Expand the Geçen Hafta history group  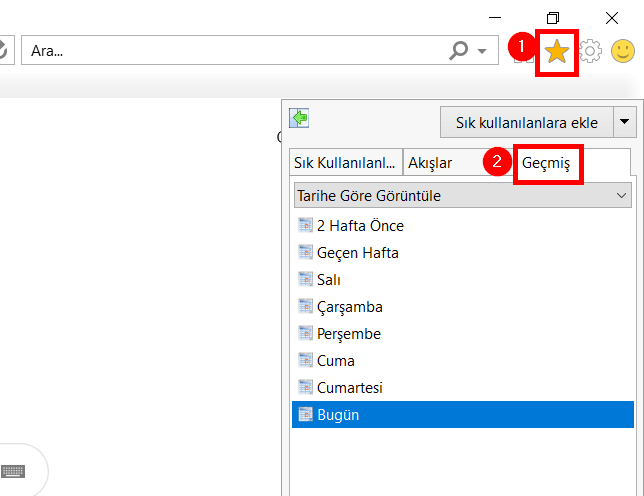point(357,252)
